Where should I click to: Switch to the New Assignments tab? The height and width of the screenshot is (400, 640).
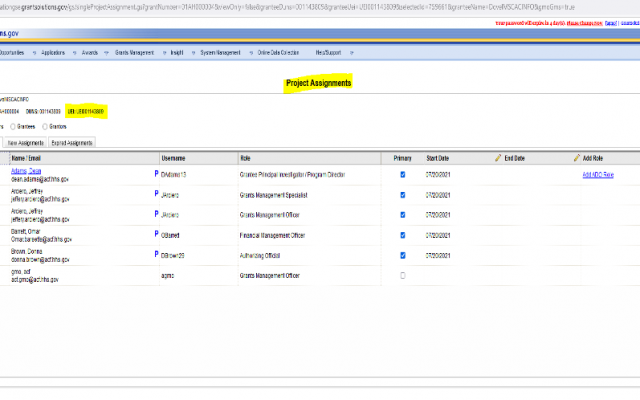click(25, 143)
